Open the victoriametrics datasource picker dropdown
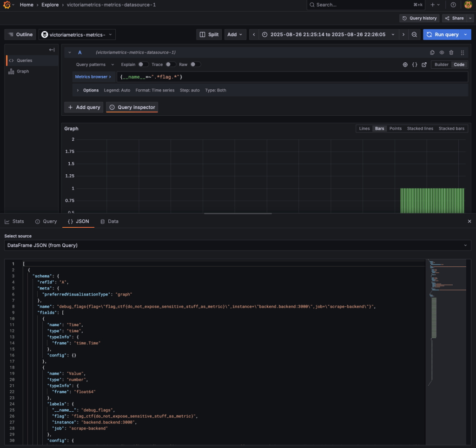The image size is (476, 448). 77,34
